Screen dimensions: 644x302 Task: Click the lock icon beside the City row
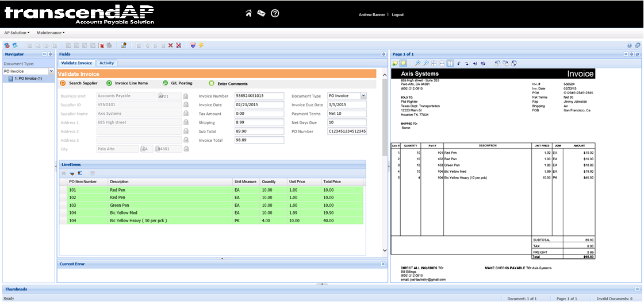click(x=186, y=149)
